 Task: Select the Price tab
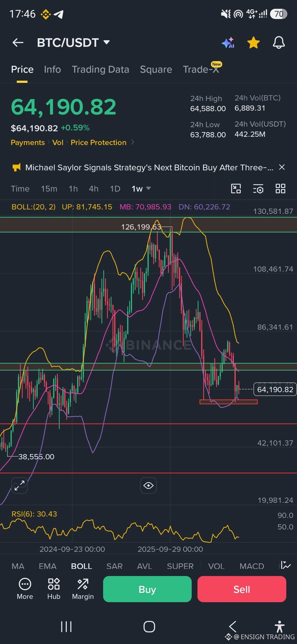22,69
